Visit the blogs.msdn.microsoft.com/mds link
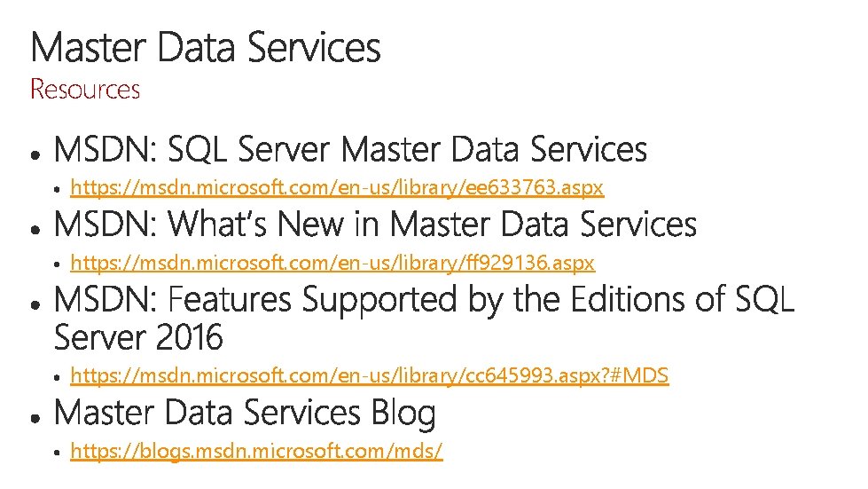Screen dimensions: 868x489 click(x=256, y=451)
